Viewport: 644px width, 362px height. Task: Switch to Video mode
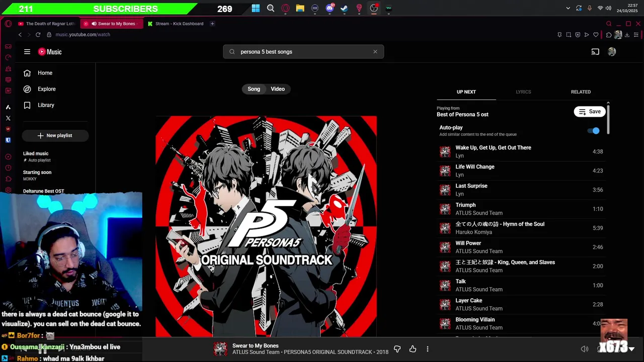(278, 89)
